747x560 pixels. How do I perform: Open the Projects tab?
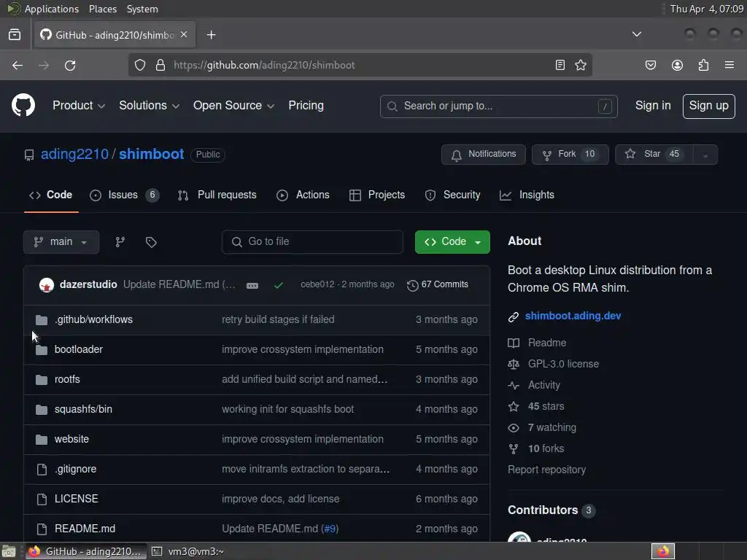click(x=377, y=195)
